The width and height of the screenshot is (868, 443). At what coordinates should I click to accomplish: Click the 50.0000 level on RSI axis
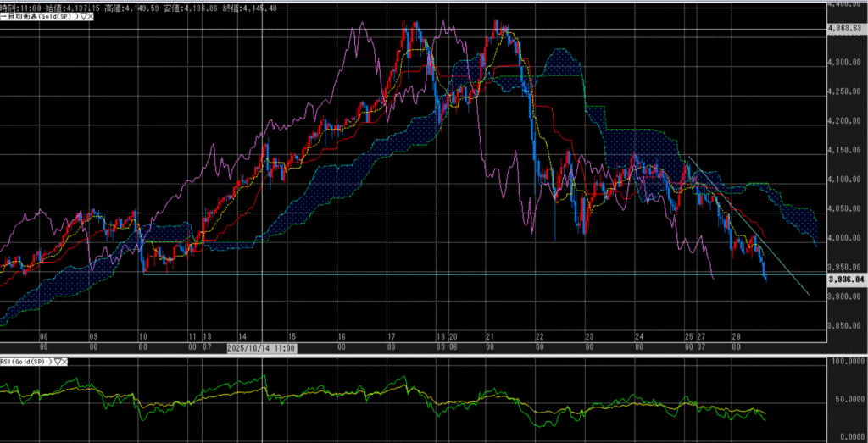(x=845, y=397)
